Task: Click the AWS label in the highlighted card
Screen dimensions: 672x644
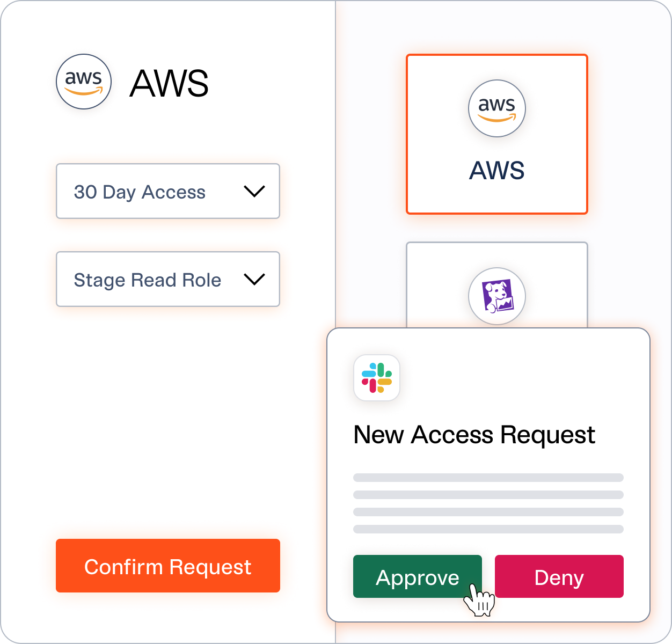Action: [x=497, y=170]
